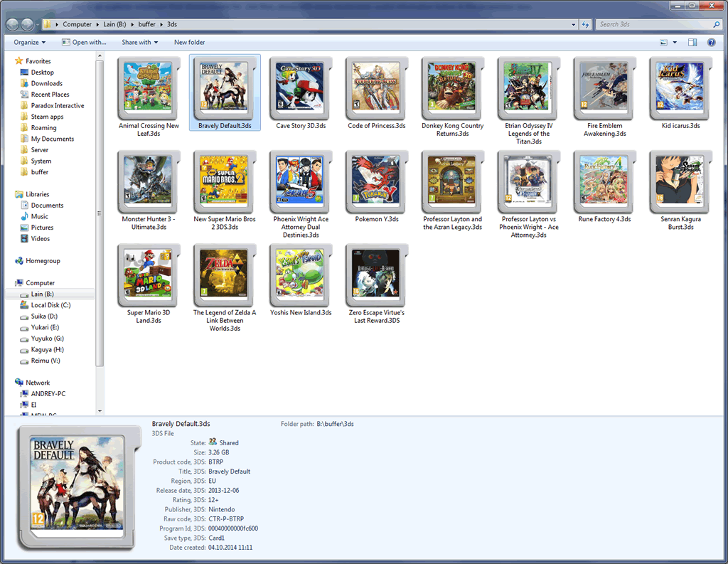Open Local Disk (C:) drive
The height and width of the screenshot is (564, 728).
pyautogui.click(x=50, y=305)
